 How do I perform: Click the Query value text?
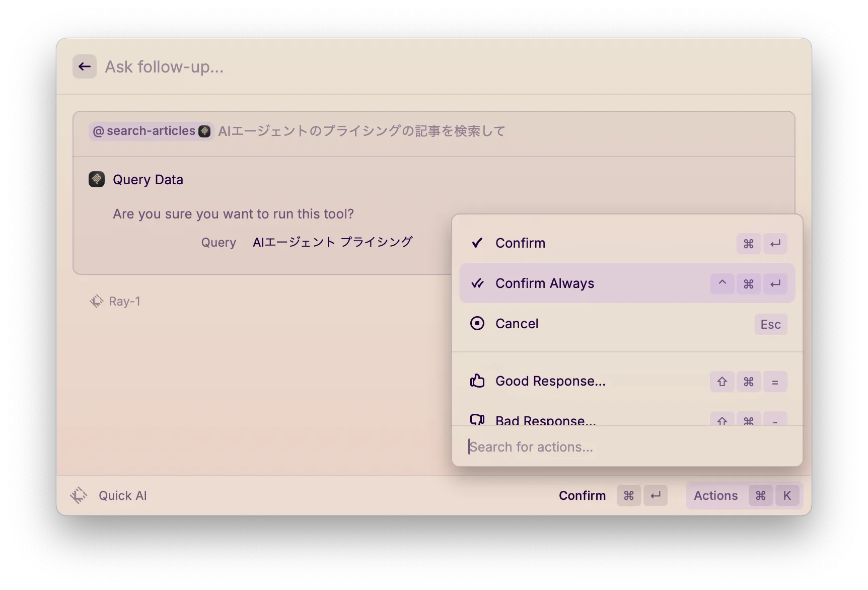(x=332, y=242)
